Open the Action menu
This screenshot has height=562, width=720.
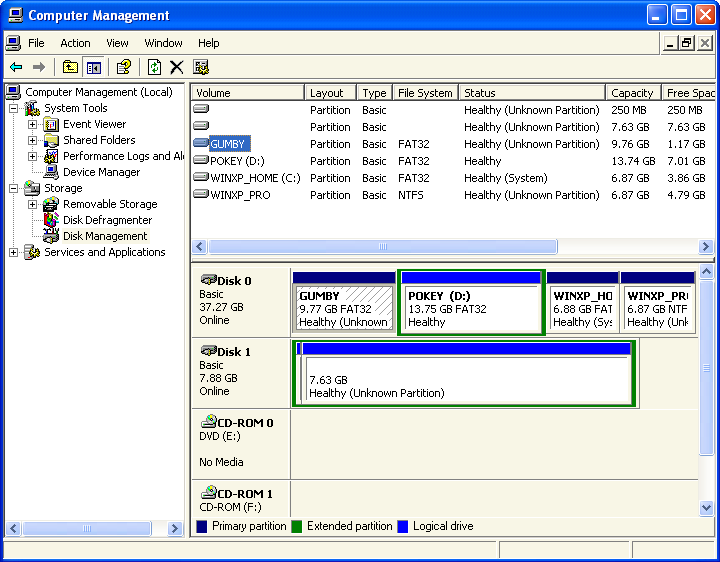coord(75,43)
